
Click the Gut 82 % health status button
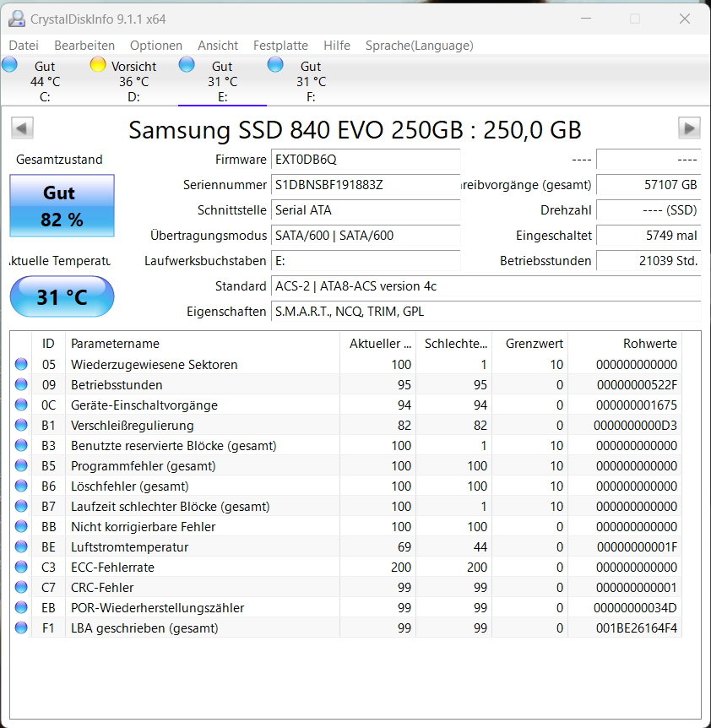tap(62, 206)
